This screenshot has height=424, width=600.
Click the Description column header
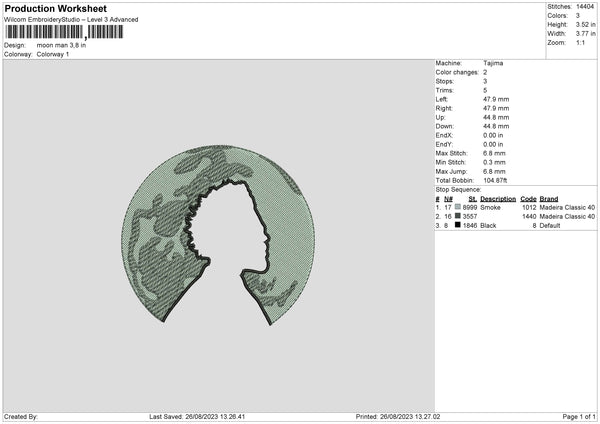[x=497, y=198]
